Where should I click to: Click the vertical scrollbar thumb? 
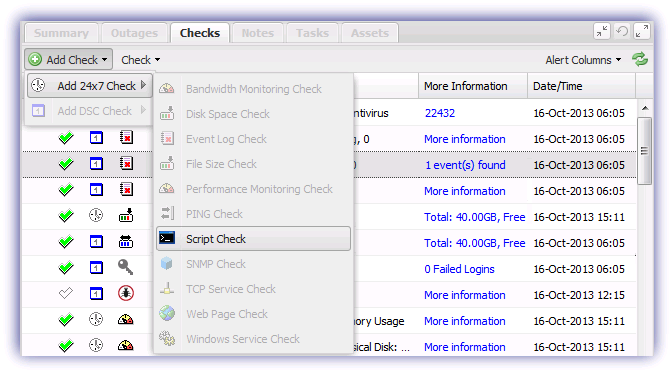(x=644, y=151)
